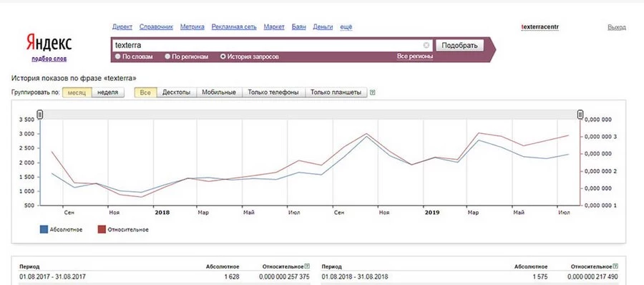Click the подбор слов link under the logo
Viewport: 644px width, 285px height.
tap(49, 59)
